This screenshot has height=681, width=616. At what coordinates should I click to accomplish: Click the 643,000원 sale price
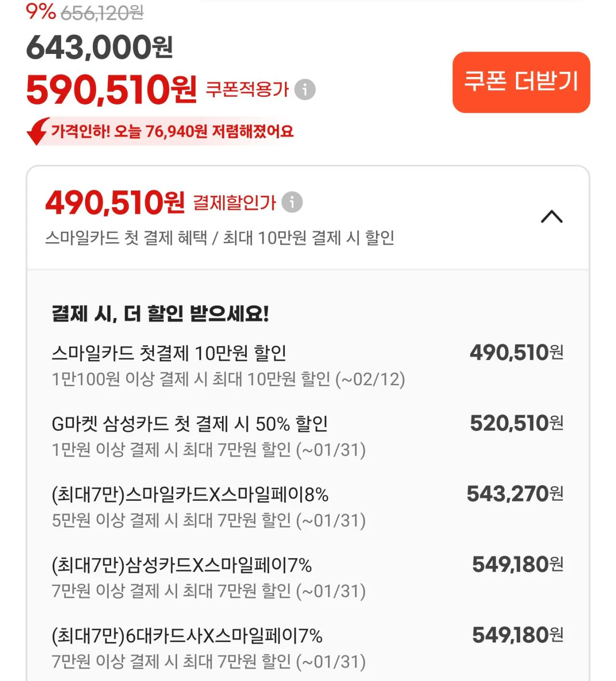tap(100, 48)
